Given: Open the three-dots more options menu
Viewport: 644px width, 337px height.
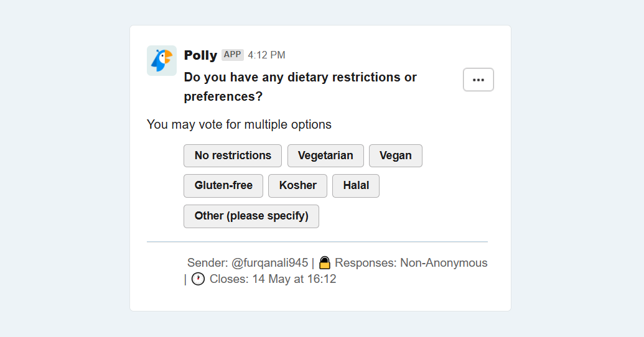Looking at the screenshot, I should (478, 80).
